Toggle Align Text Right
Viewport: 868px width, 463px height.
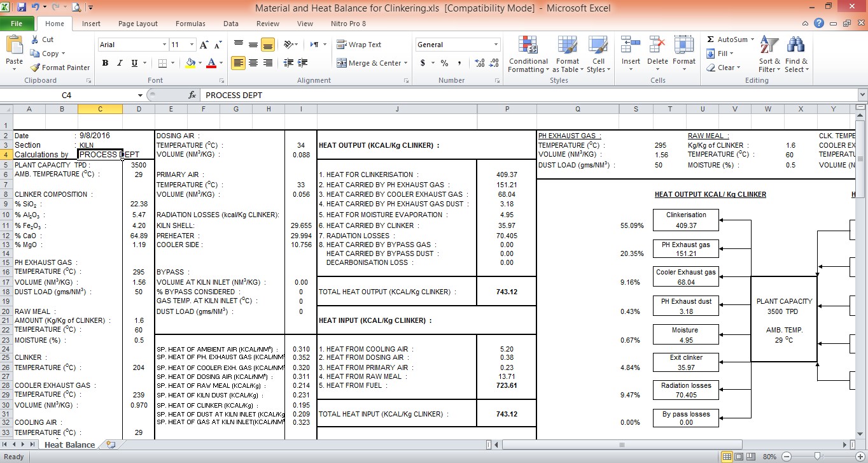(268, 63)
